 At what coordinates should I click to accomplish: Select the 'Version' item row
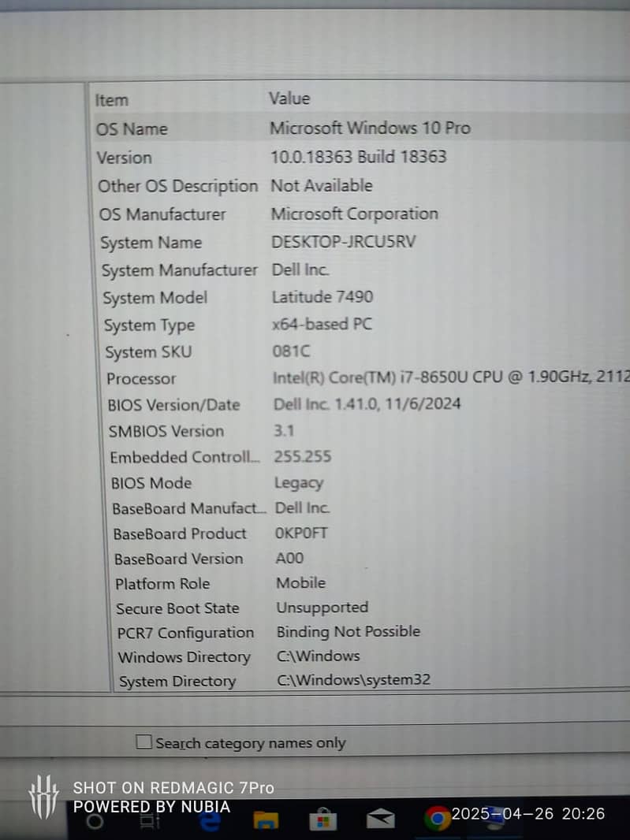pos(125,158)
